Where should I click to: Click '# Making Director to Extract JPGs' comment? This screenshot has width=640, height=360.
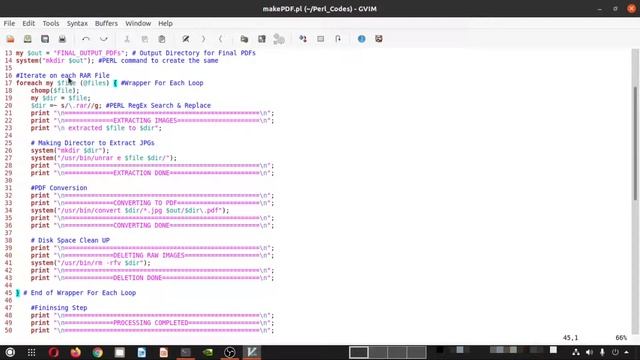click(93, 143)
